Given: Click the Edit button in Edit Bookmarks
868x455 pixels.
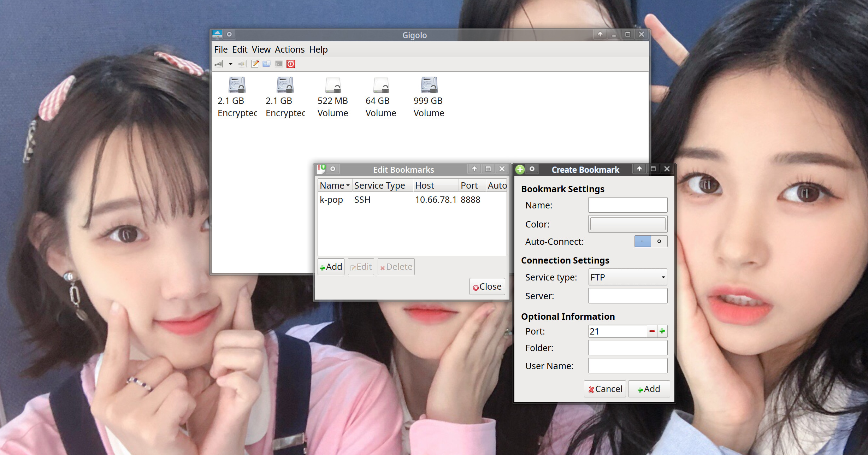Looking at the screenshot, I should point(361,267).
